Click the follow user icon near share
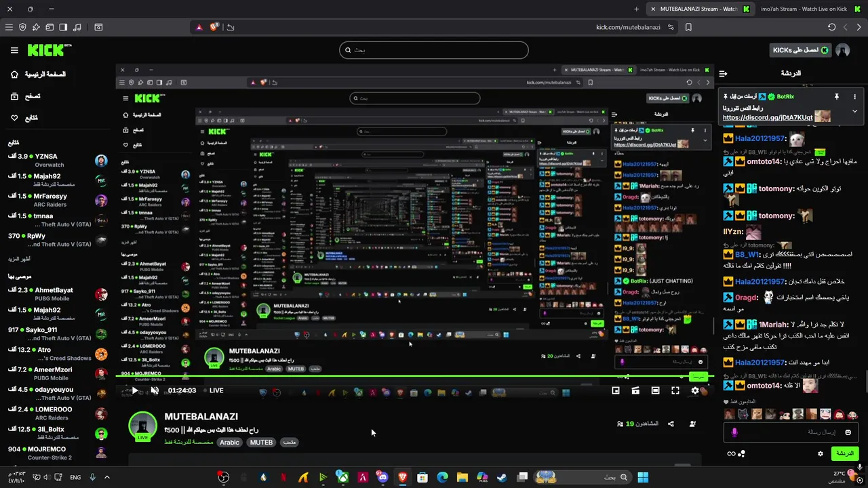This screenshot has height=488, width=868. coord(692,424)
